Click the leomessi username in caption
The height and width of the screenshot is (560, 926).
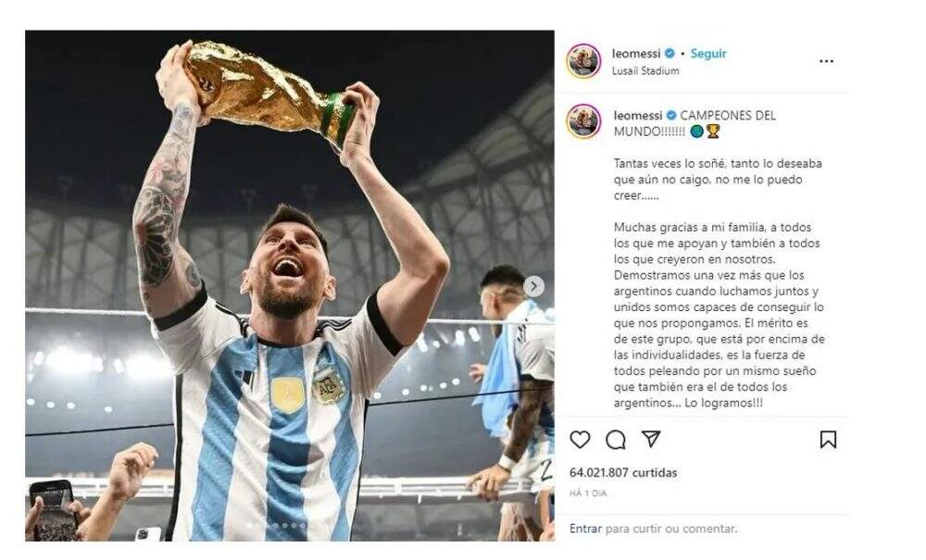pos(638,116)
